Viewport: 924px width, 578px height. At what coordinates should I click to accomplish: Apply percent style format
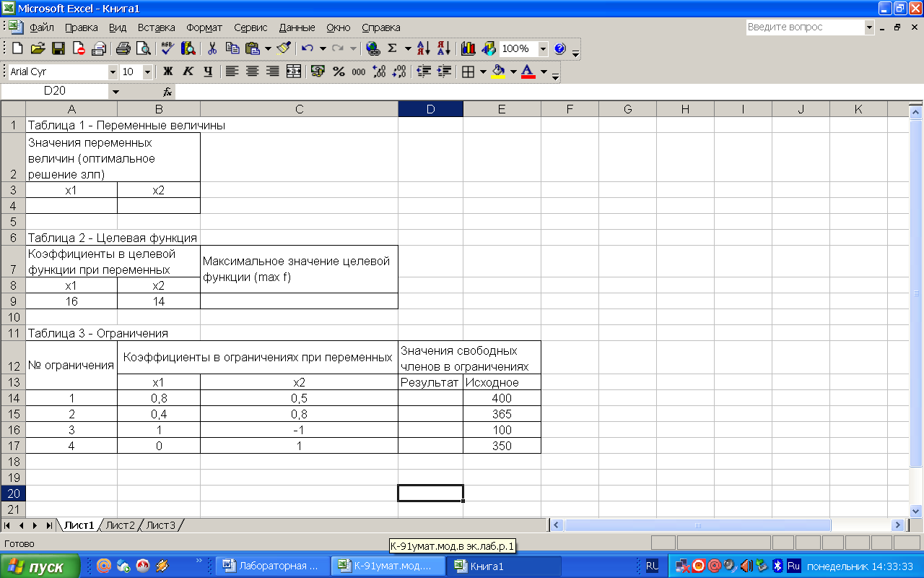pyautogui.click(x=338, y=72)
